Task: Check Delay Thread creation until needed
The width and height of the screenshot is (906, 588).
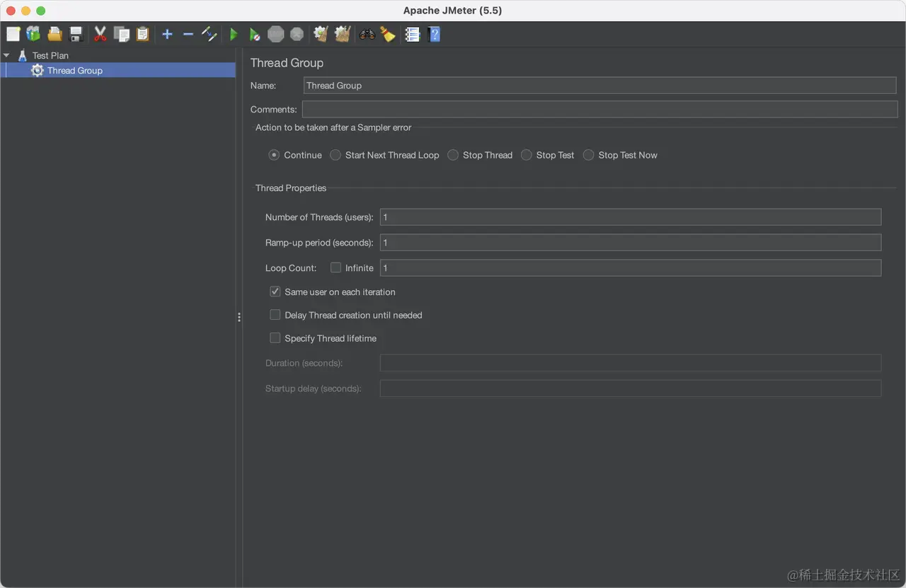Action: (275, 314)
